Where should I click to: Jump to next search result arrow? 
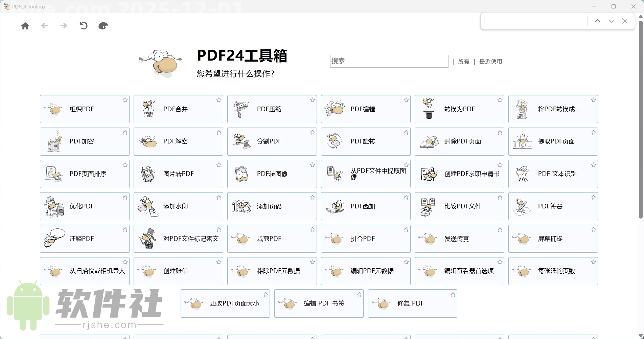pos(611,21)
